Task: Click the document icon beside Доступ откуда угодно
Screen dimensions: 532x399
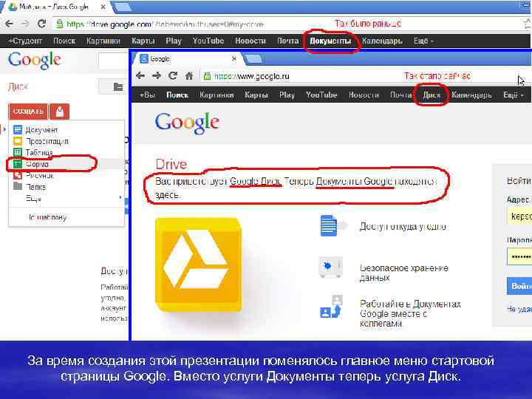Action: tap(334, 225)
